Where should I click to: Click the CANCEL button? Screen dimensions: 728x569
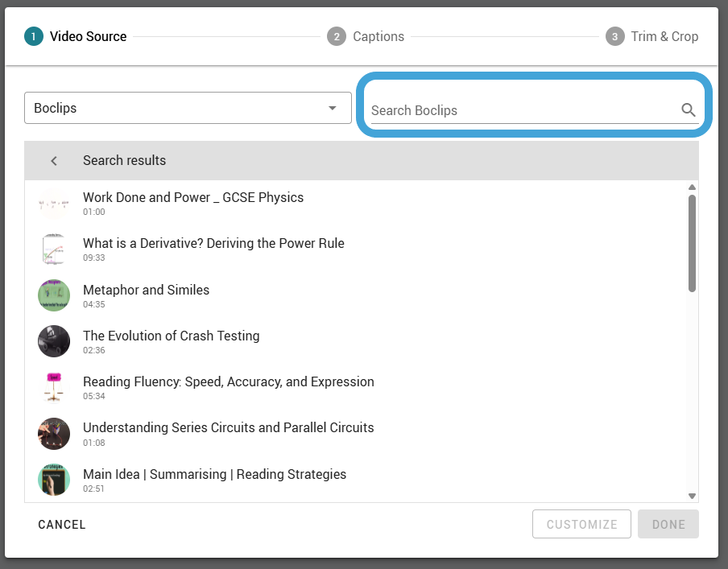62,525
